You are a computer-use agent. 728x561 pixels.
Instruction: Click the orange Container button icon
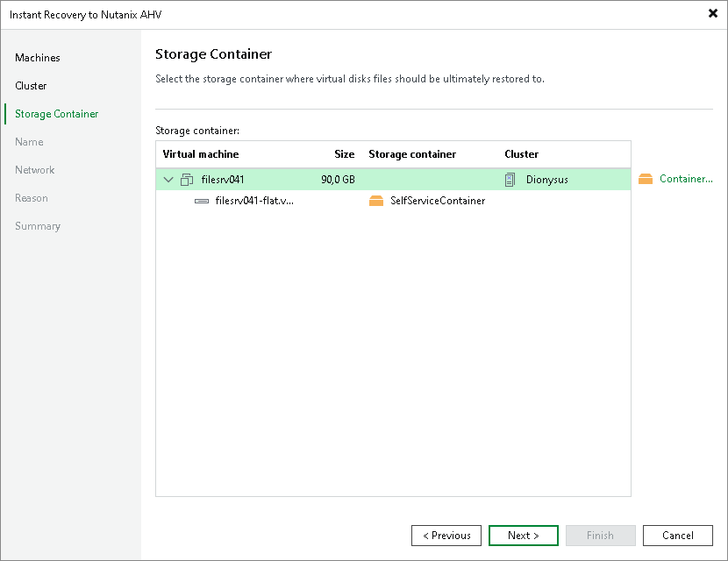pyautogui.click(x=646, y=179)
